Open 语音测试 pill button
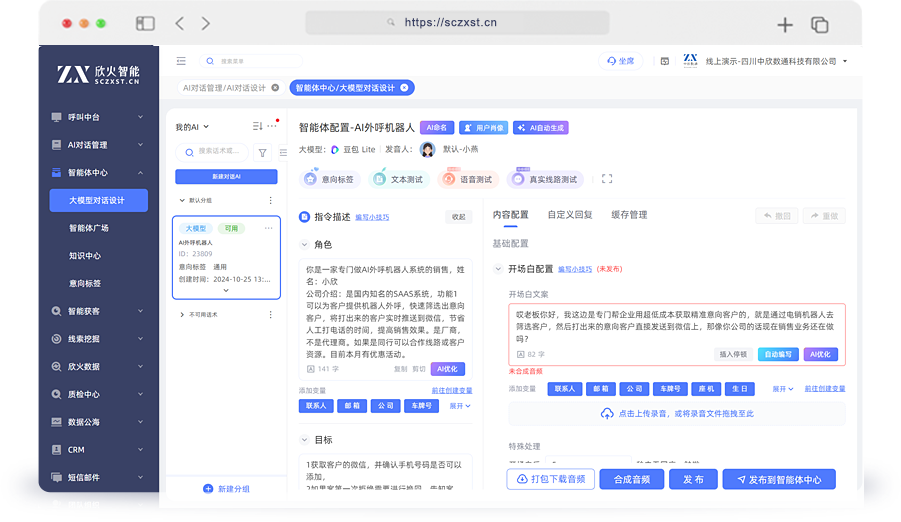This screenshot has height=522, width=901. pyautogui.click(x=468, y=179)
